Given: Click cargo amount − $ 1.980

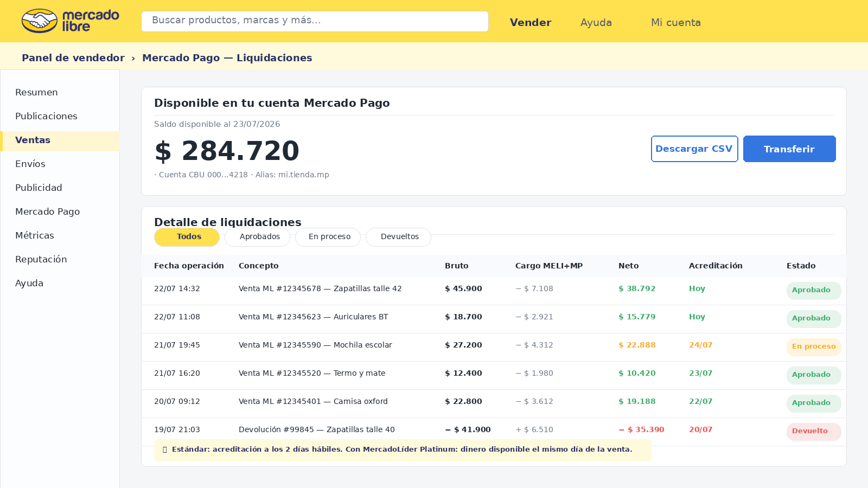Looking at the screenshot, I should point(534,373).
